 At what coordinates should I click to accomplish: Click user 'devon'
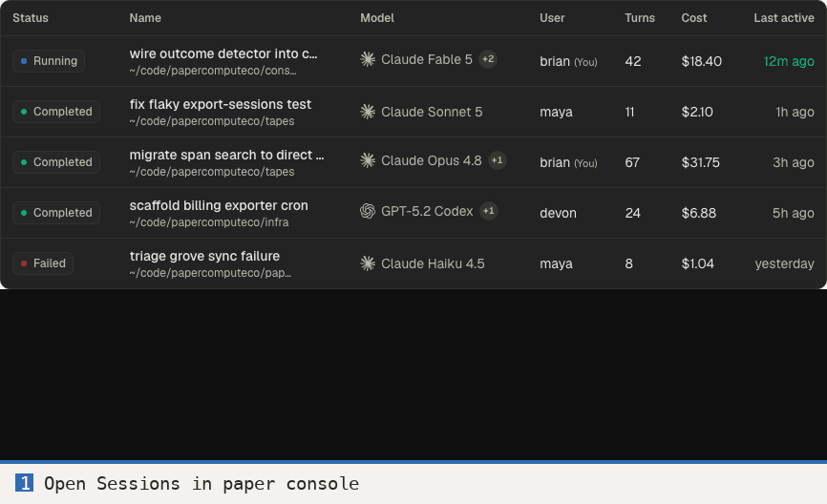pyautogui.click(x=558, y=213)
